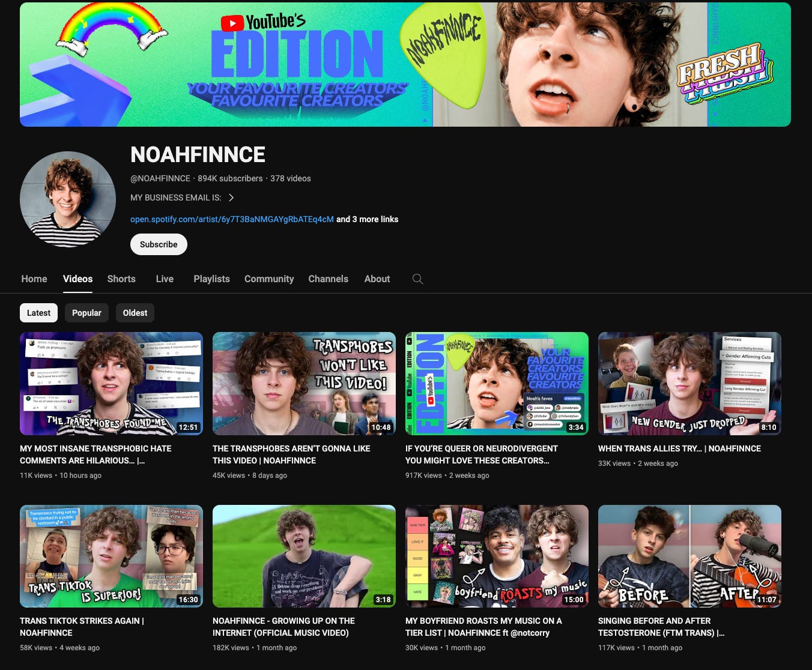
Task: Click title 'TRANS TIKTOK STRIKES AGAIN'
Action: [x=82, y=627]
